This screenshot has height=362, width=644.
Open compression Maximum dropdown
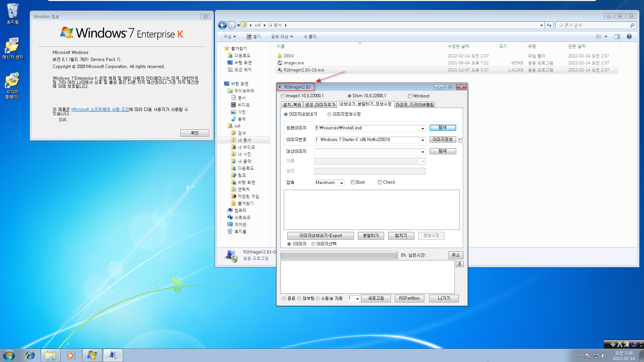tap(341, 183)
